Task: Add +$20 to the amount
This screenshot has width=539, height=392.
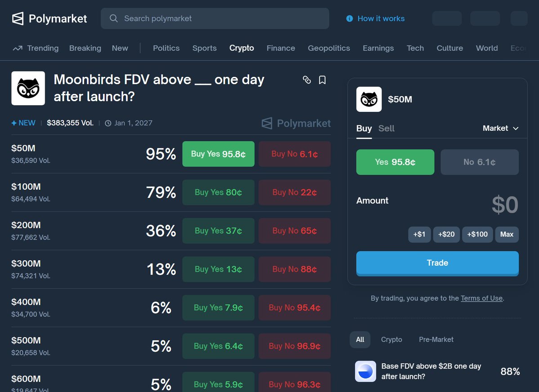Action: (446, 235)
